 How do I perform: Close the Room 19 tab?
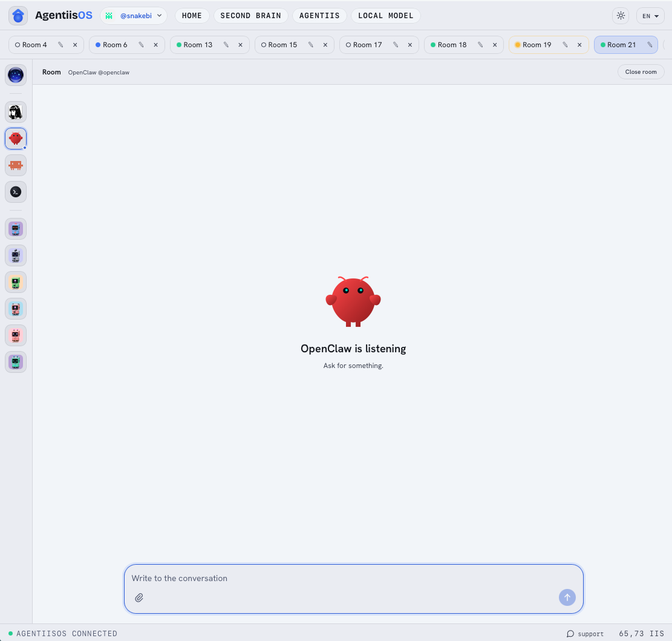[579, 45]
